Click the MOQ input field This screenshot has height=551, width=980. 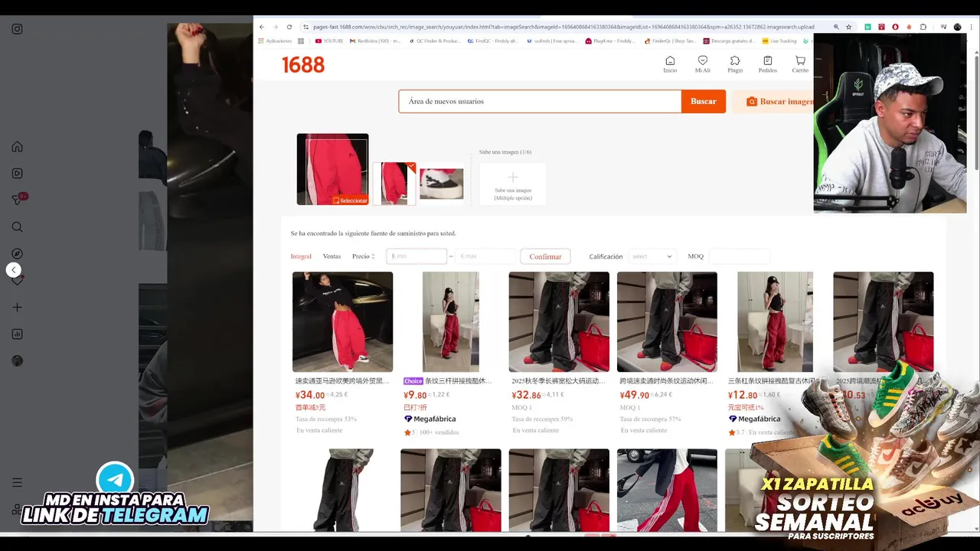[x=739, y=256]
